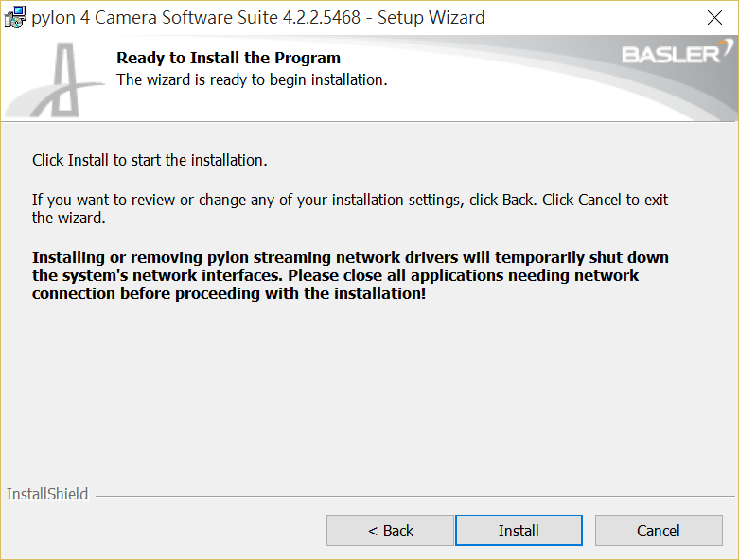Click the BASLER logo
Image resolution: width=739 pixels, height=560 pixels.
[670, 55]
